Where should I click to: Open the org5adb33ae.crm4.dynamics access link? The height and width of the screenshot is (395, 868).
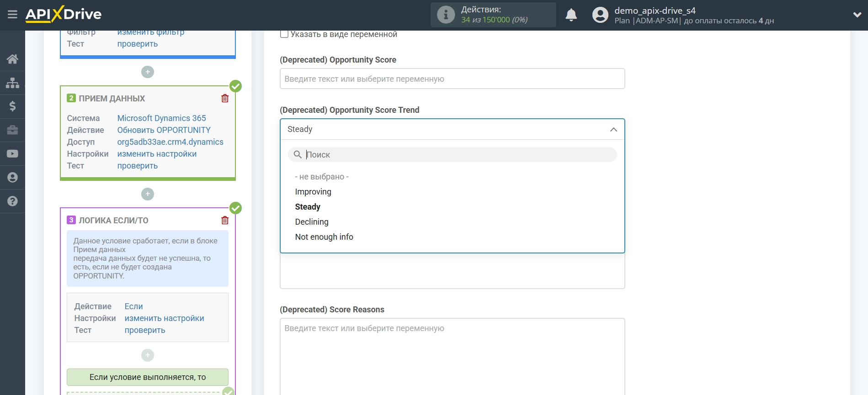[170, 142]
